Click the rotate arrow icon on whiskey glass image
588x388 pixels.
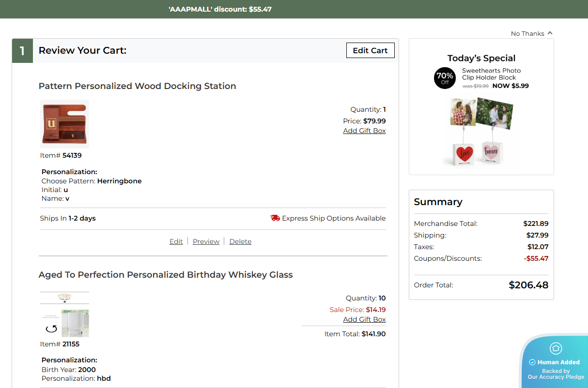click(x=51, y=329)
